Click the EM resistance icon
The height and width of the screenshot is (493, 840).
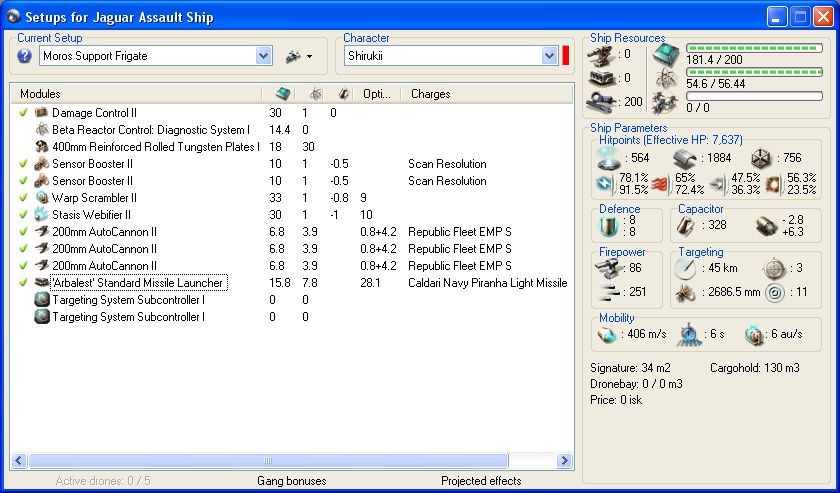606,184
